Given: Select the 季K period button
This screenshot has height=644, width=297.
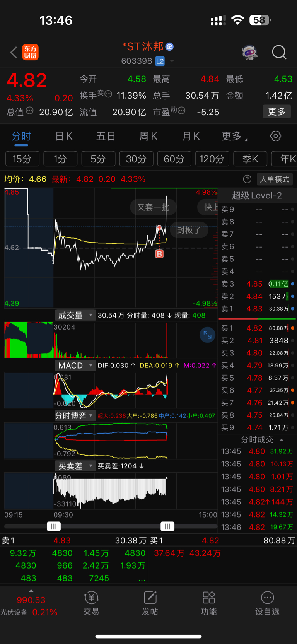Looking at the screenshot, I should (x=250, y=159).
